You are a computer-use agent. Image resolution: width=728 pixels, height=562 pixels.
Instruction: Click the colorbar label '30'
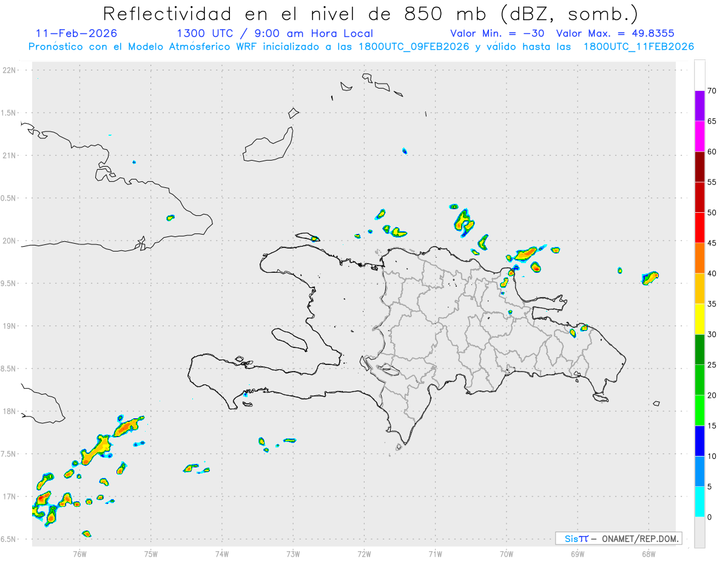pyautogui.click(x=712, y=335)
